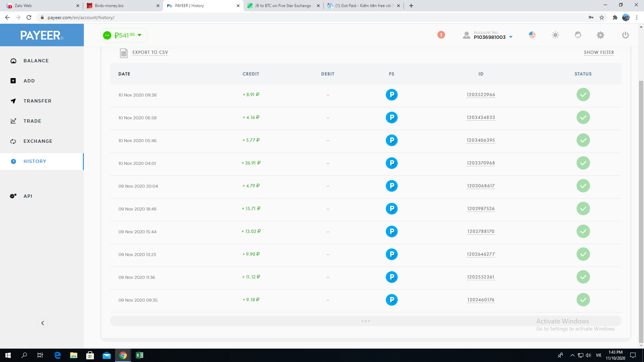Click Payeer PS icon for transaction 1203522966

pyautogui.click(x=391, y=95)
